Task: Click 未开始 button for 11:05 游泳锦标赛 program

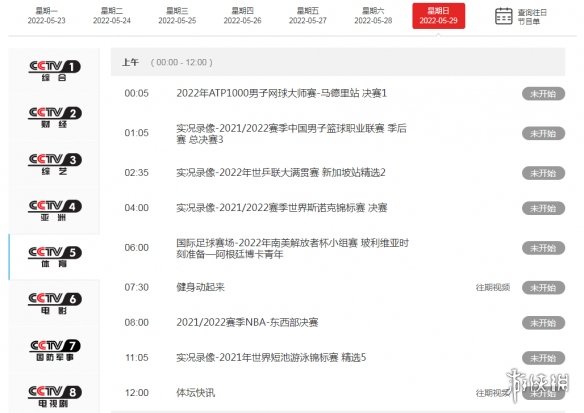Action: pyautogui.click(x=543, y=358)
